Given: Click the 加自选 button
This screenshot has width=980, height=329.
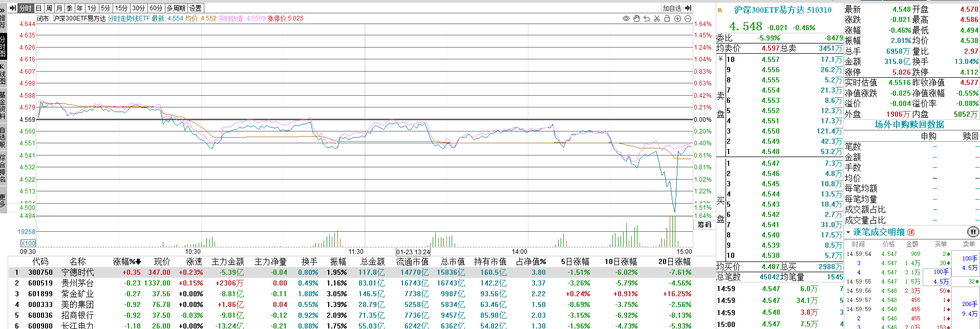Looking at the screenshot, I should (x=672, y=8).
